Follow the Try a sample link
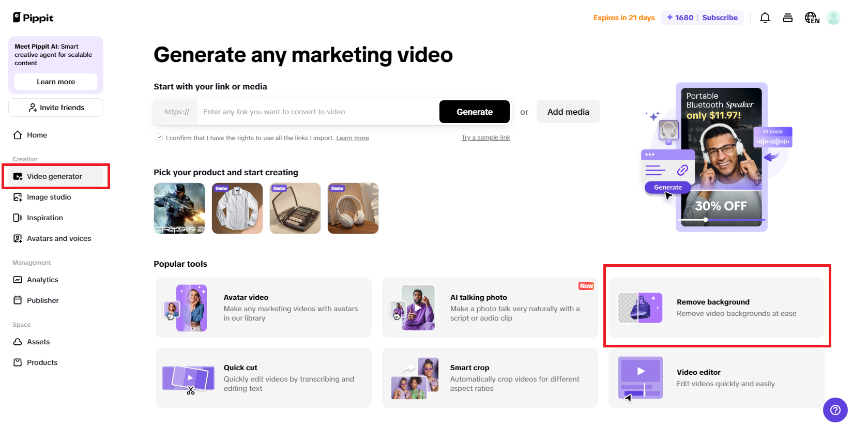868x441 pixels. coord(485,138)
